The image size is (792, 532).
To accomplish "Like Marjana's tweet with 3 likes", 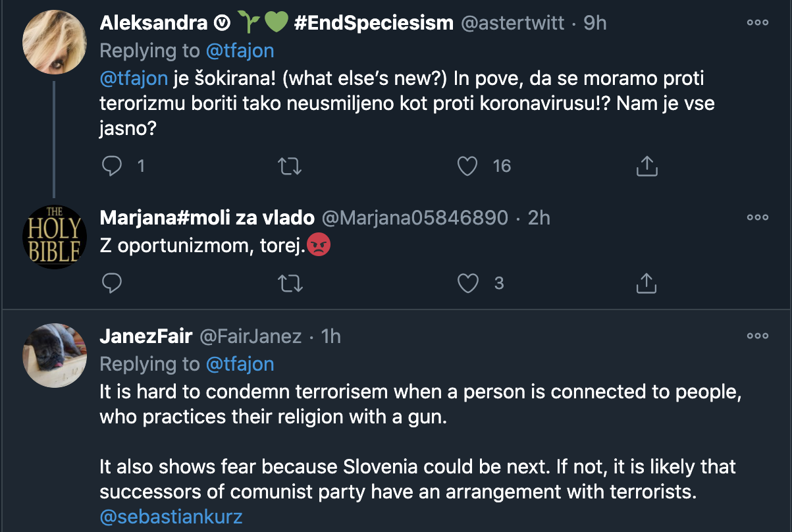I will click(x=467, y=283).
